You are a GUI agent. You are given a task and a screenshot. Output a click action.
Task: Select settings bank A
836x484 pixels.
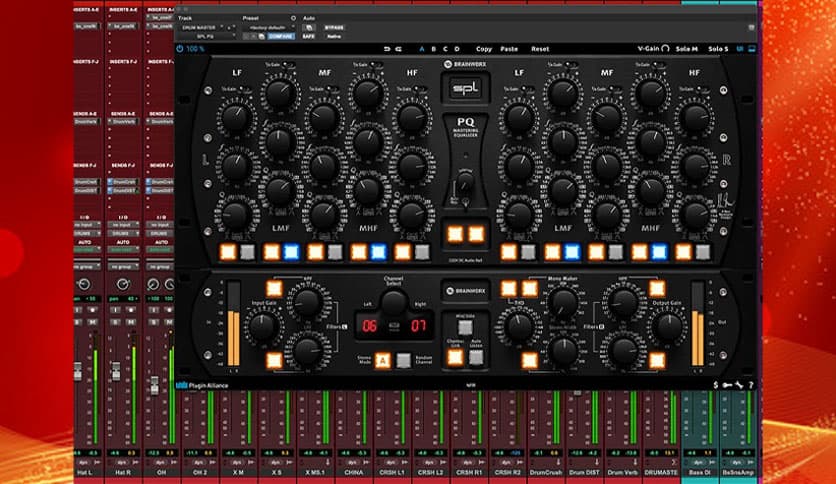pyautogui.click(x=422, y=49)
